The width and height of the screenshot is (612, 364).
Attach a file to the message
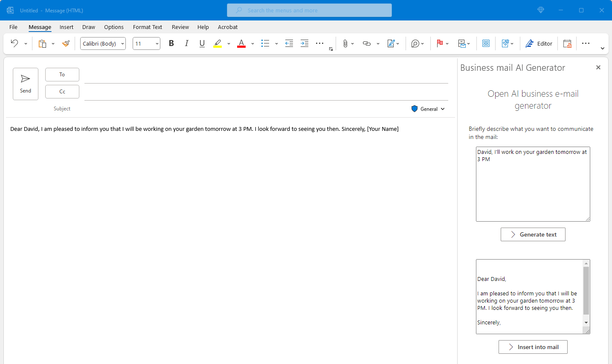[345, 43]
